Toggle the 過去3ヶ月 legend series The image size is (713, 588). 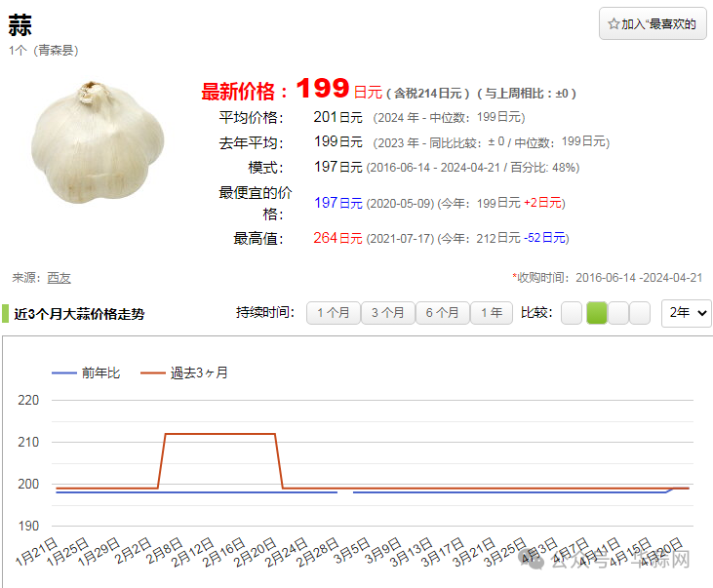184,372
